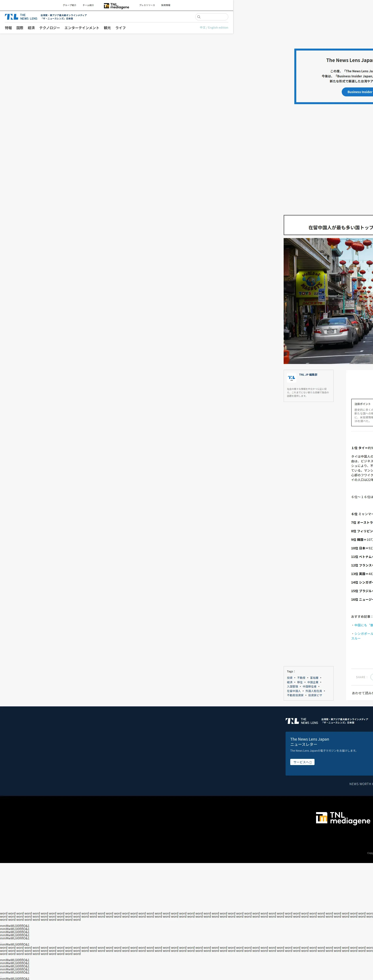Click the Chinatown article image
Viewport: 373px width, 980px height.
coord(328,301)
